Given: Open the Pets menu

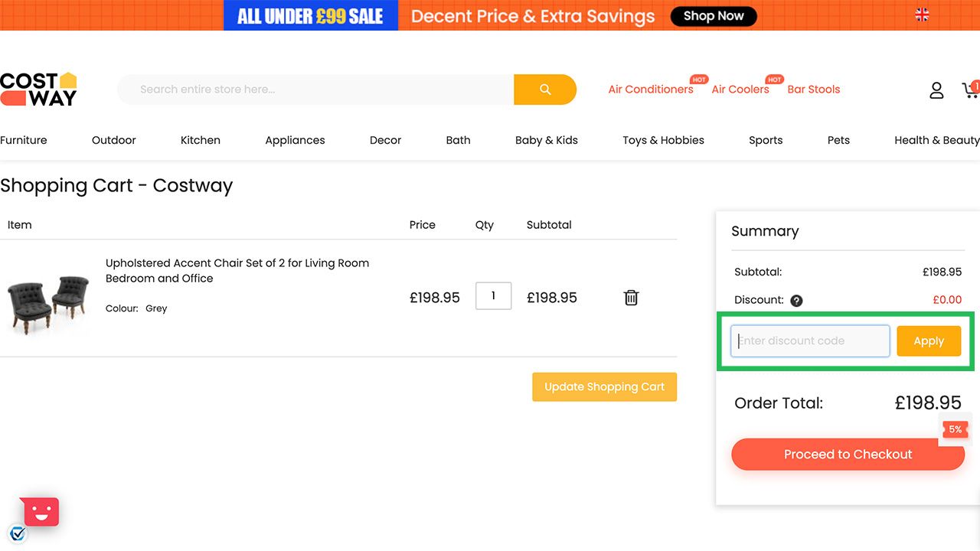Looking at the screenshot, I should point(838,140).
